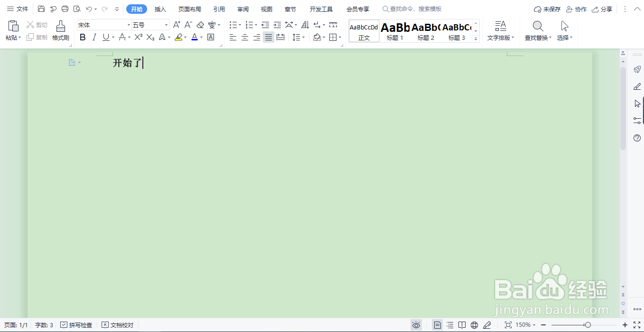Center align the paragraph
The image size is (644, 332).
pyautogui.click(x=245, y=37)
